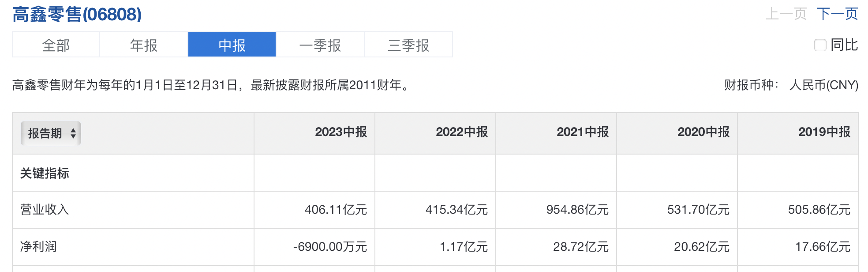Click the 营业收入 row label
The width and height of the screenshot is (868, 272).
[x=45, y=209]
